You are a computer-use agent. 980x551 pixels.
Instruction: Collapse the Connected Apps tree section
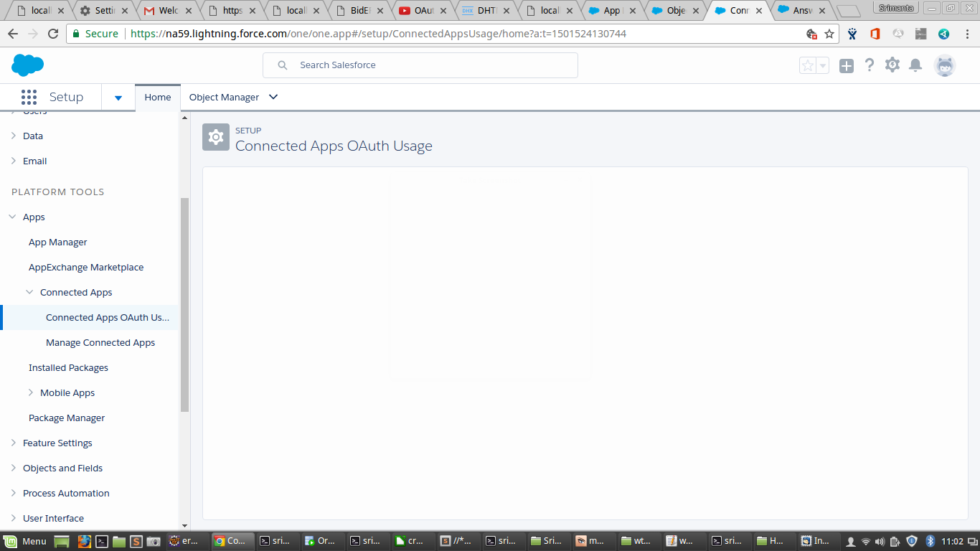click(x=29, y=292)
